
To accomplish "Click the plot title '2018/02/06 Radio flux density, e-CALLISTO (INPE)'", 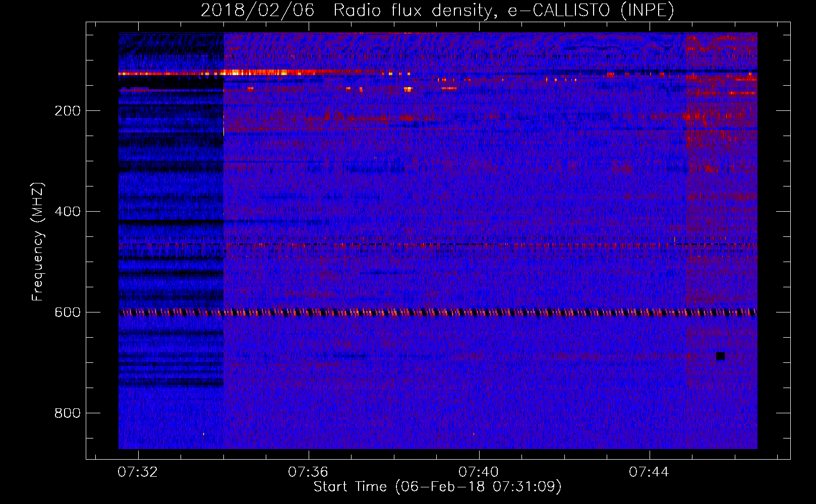I will coord(437,10).
